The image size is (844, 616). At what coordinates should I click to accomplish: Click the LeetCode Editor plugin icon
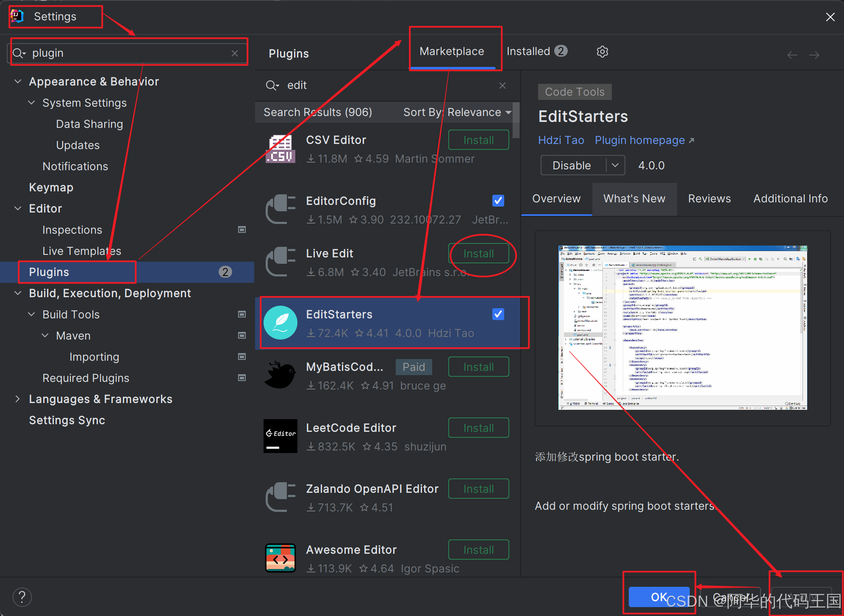pos(280,436)
